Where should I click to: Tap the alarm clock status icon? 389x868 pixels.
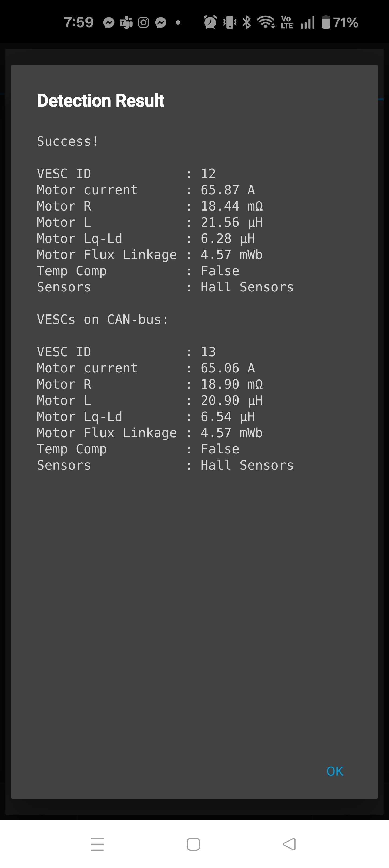coord(210,22)
